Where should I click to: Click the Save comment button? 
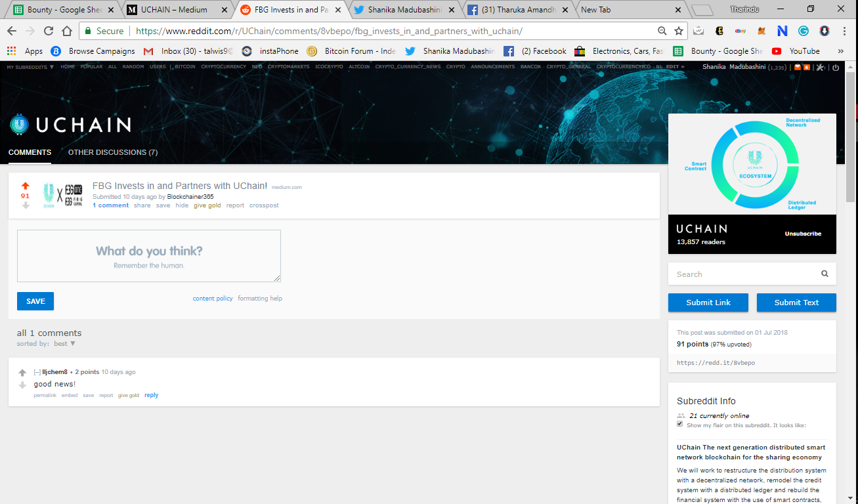pos(35,301)
